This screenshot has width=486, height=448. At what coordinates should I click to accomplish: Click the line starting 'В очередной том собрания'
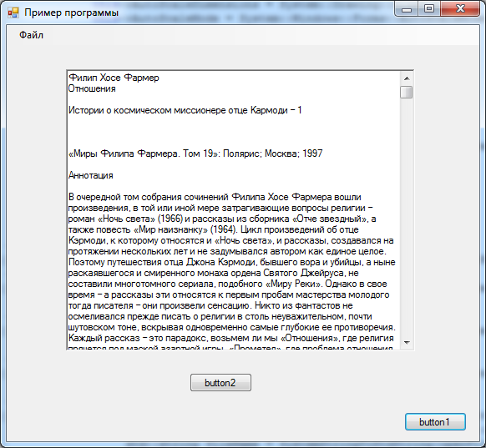pos(215,197)
